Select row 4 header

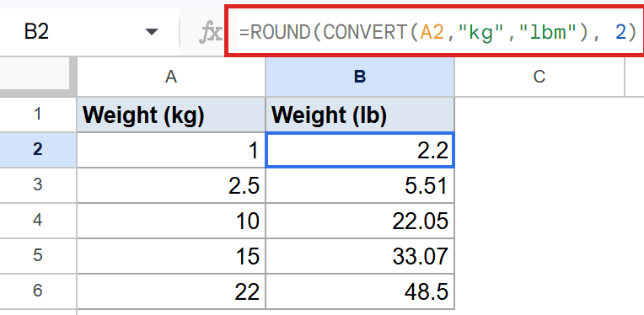[x=38, y=221]
